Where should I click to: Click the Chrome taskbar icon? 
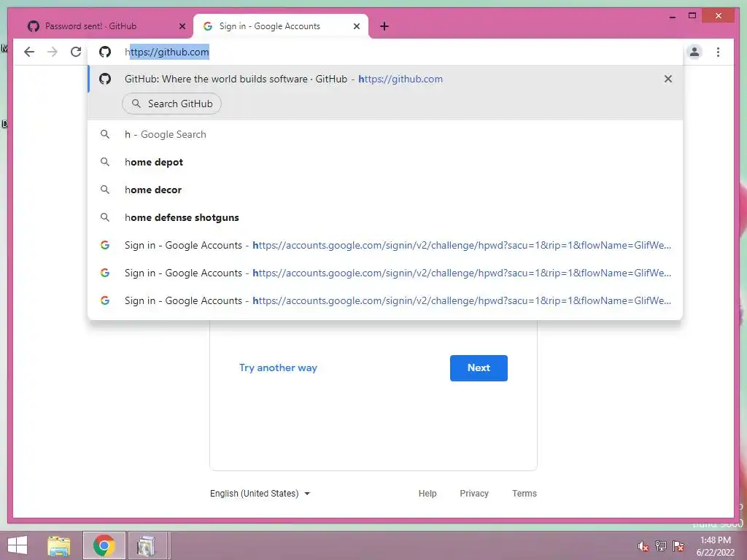pos(104,545)
